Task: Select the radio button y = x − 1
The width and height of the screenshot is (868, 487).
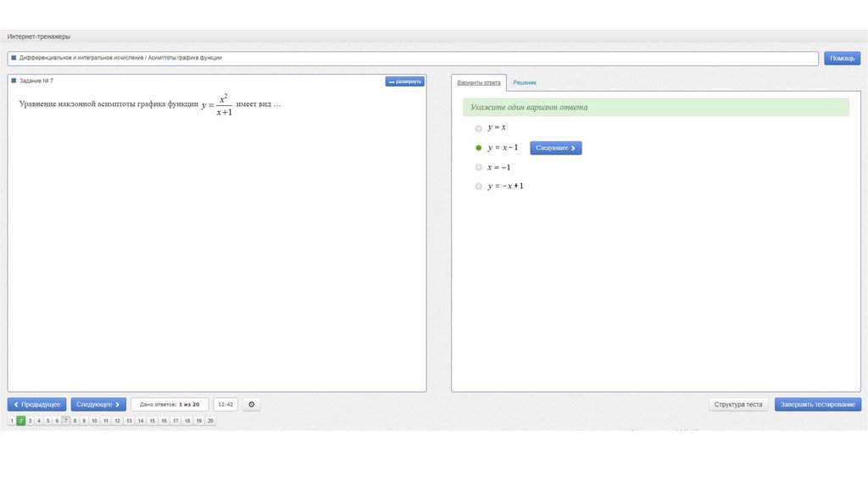Action: click(x=479, y=148)
